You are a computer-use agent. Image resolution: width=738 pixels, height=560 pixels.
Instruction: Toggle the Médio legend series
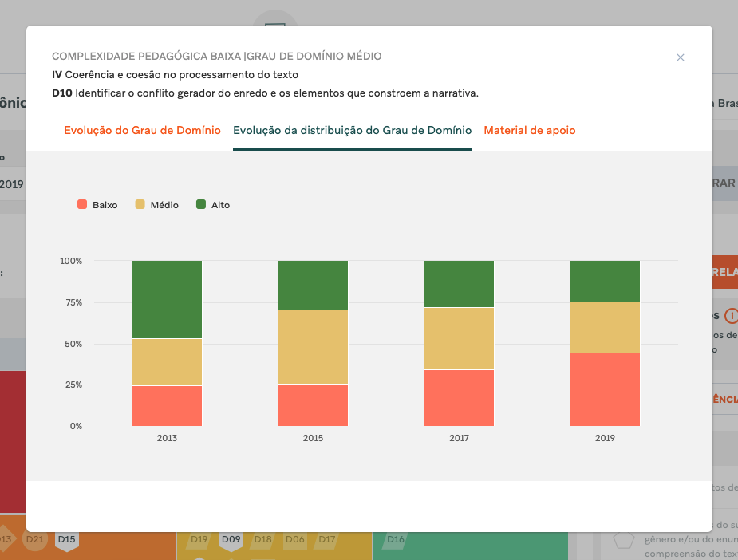click(x=157, y=205)
